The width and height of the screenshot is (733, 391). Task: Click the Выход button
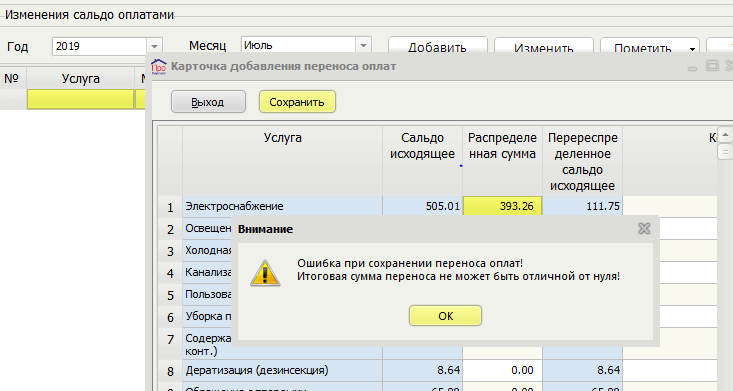click(208, 102)
